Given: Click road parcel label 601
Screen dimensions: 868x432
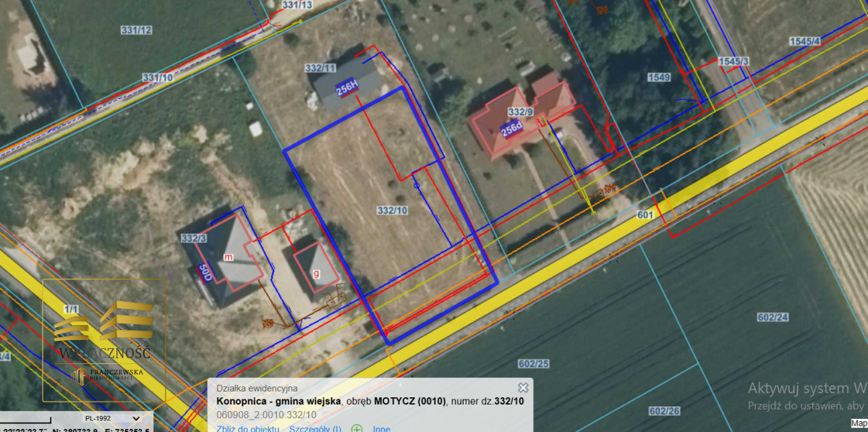Looking at the screenshot, I should [645, 215].
